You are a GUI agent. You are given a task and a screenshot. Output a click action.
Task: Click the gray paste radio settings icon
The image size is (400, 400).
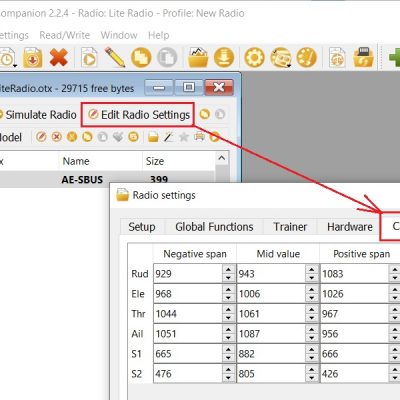pyautogui.click(x=220, y=114)
